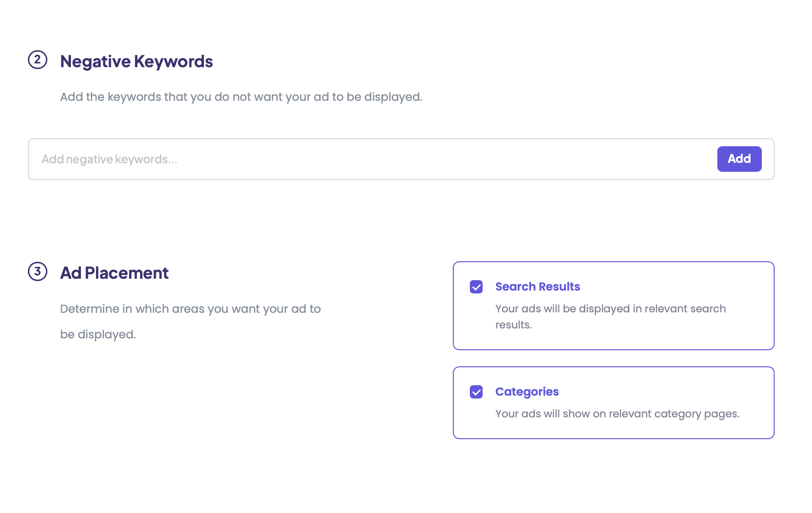This screenshot has height=513, width=812.
Task: Click the word 'Keywords' in the section title
Action: pyautogui.click(x=173, y=62)
